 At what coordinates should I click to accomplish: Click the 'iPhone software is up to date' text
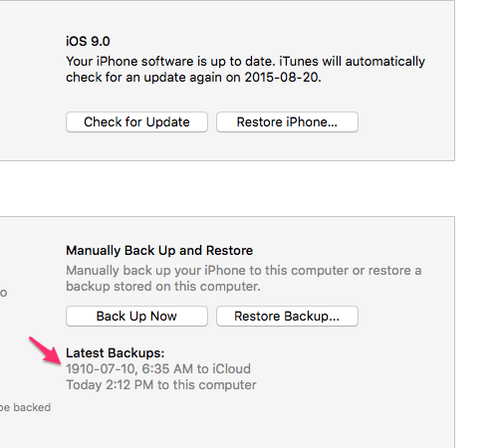tap(184, 62)
